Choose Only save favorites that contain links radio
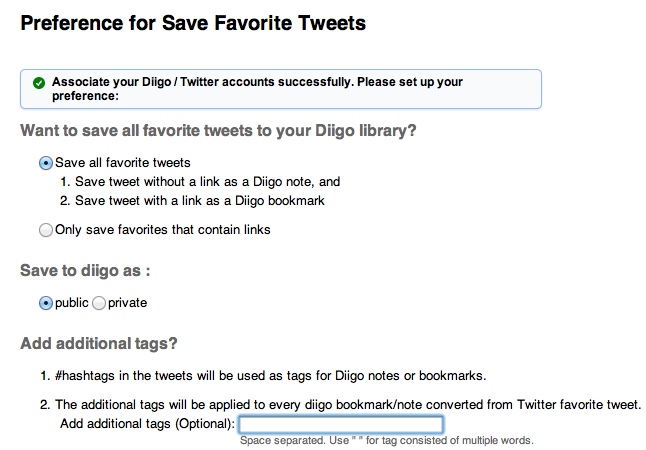Viewport: 646px width, 450px height. [x=46, y=230]
